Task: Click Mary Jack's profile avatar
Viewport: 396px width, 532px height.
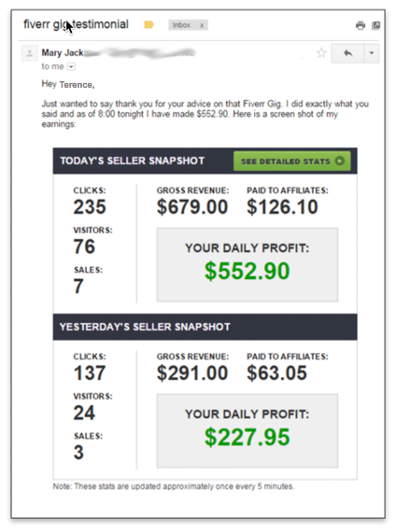Action: [30, 53]
